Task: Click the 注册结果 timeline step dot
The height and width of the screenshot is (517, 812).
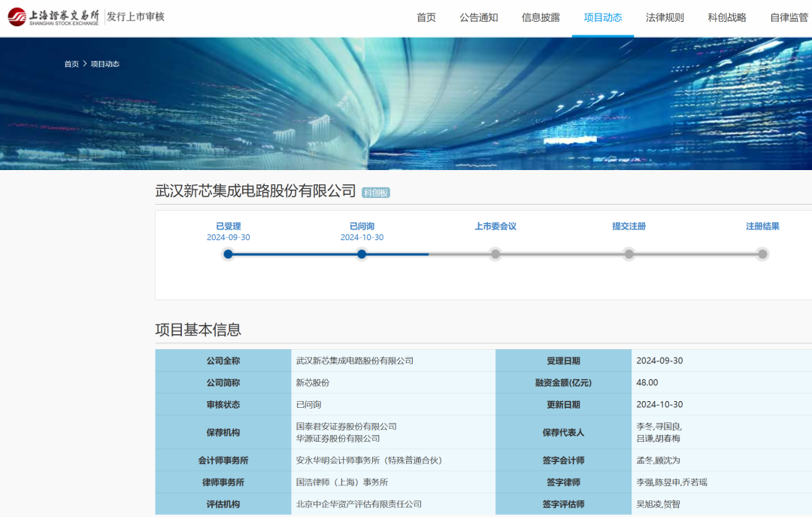Action: (762, 254)
